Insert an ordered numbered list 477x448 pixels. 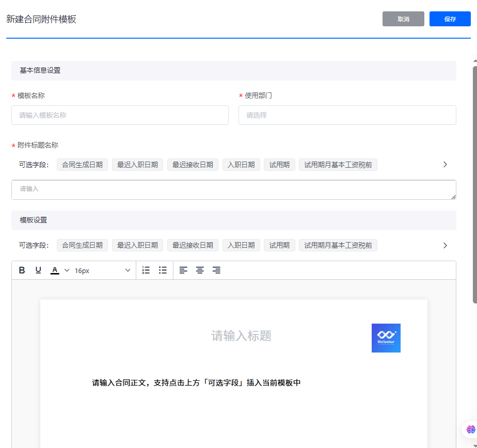(x=146, y=270)
